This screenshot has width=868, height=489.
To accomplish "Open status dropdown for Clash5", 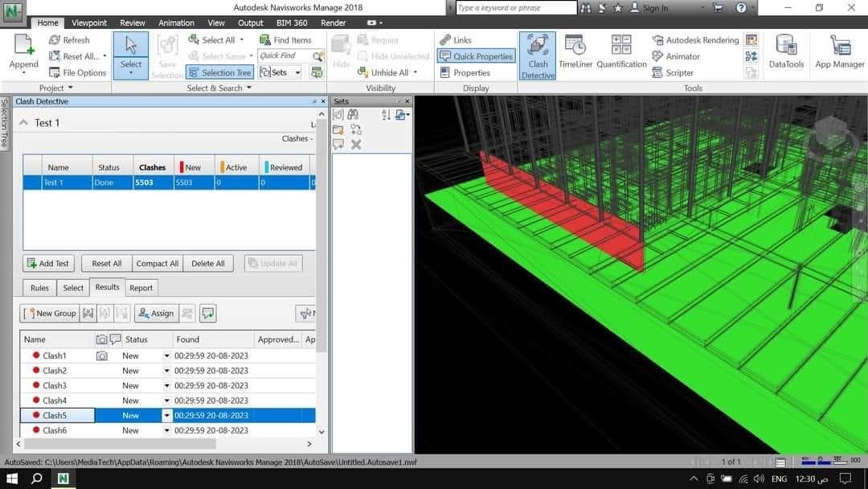I will pyautogui.click(x=166, y=415).
